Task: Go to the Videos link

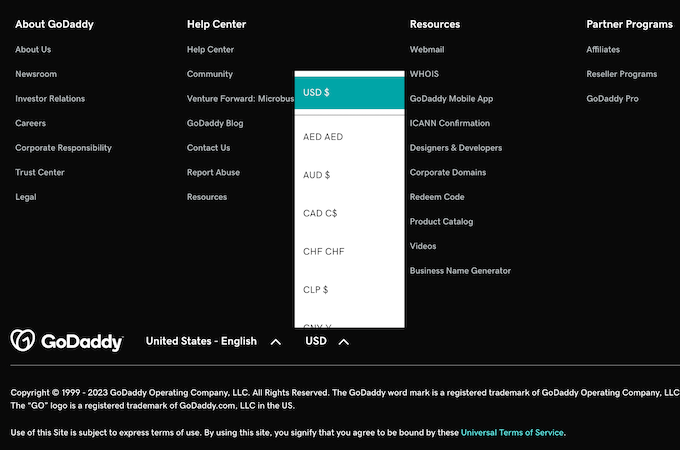Action: pos(423,246)
